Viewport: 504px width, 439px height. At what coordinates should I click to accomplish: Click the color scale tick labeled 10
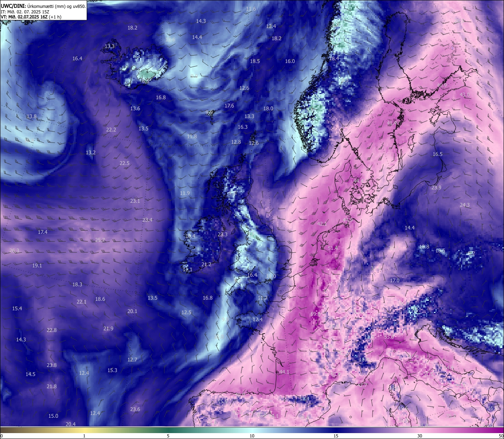(252, 436)
